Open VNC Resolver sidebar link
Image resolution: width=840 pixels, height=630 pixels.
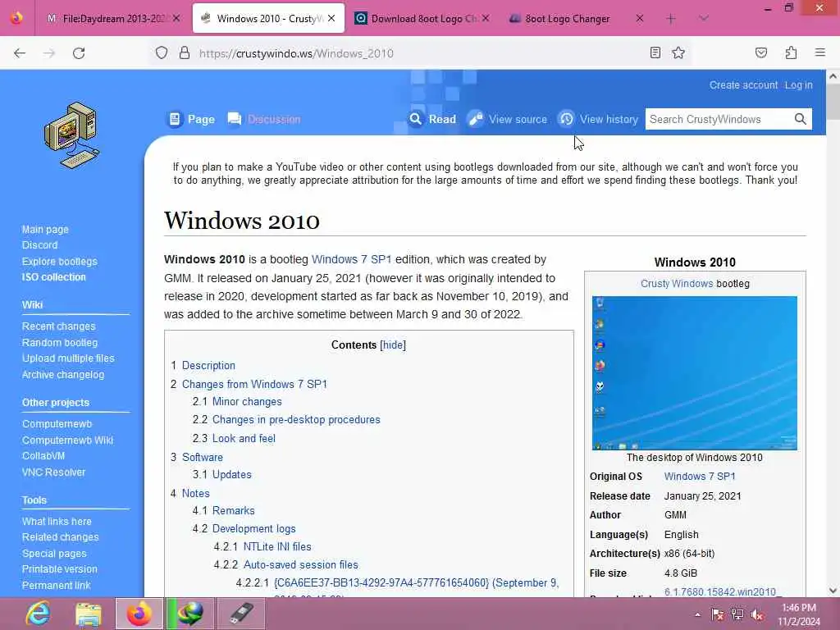tap(53, 472)
